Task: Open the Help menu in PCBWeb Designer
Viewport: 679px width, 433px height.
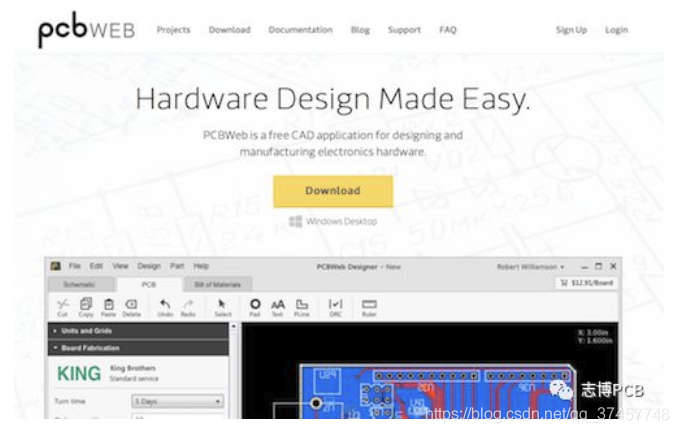Action: pos(201,266)
